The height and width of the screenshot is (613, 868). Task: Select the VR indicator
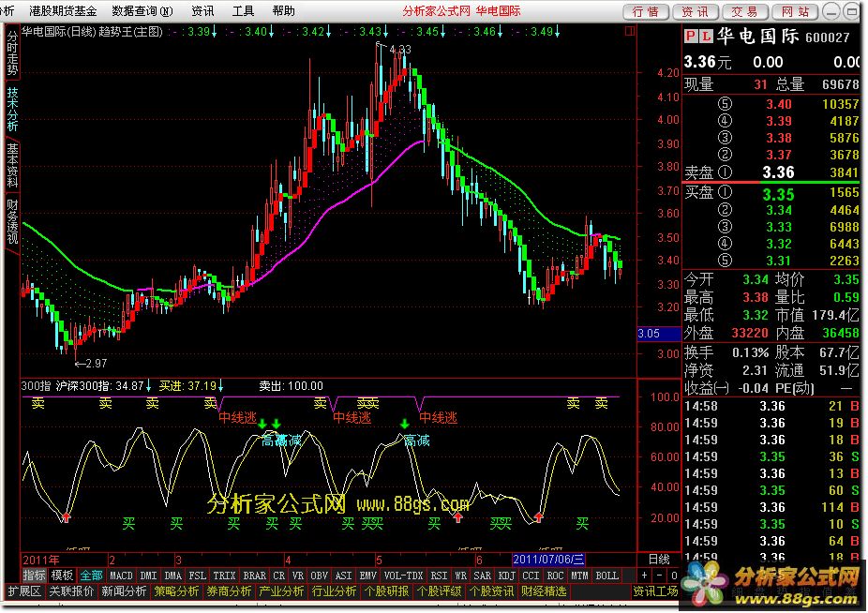298,576
